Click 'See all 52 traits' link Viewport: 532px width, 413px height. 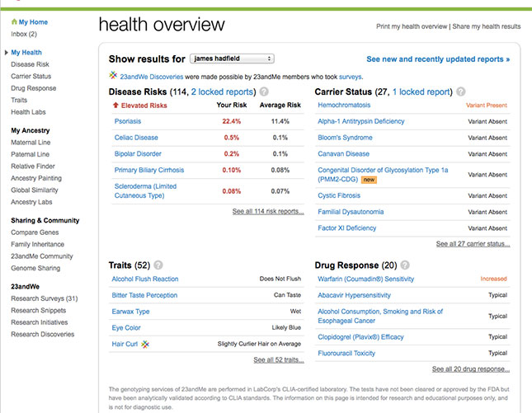click(279, 359)
